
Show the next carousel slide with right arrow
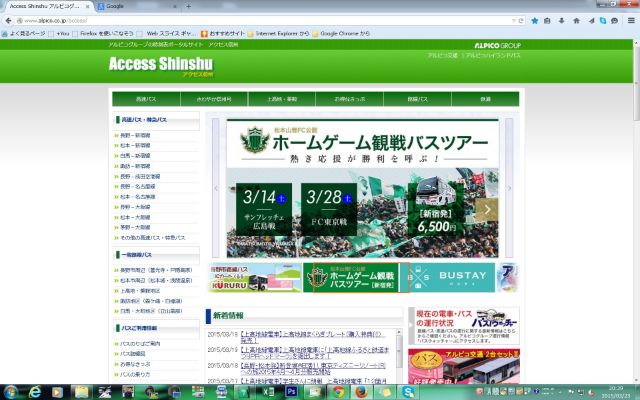pyautogui.click(x=487, y=209)
